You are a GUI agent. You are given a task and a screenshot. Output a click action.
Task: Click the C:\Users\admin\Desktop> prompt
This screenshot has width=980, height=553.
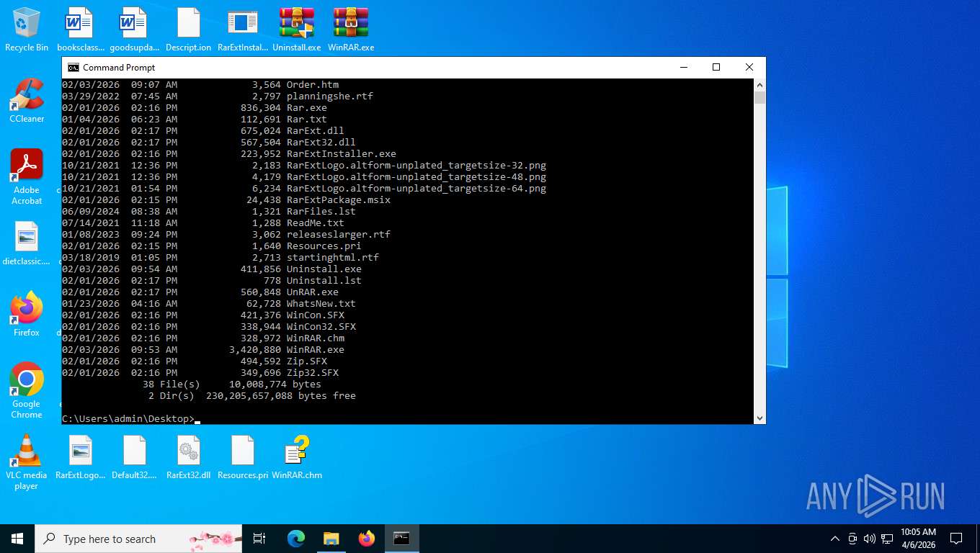click(128, 418)
